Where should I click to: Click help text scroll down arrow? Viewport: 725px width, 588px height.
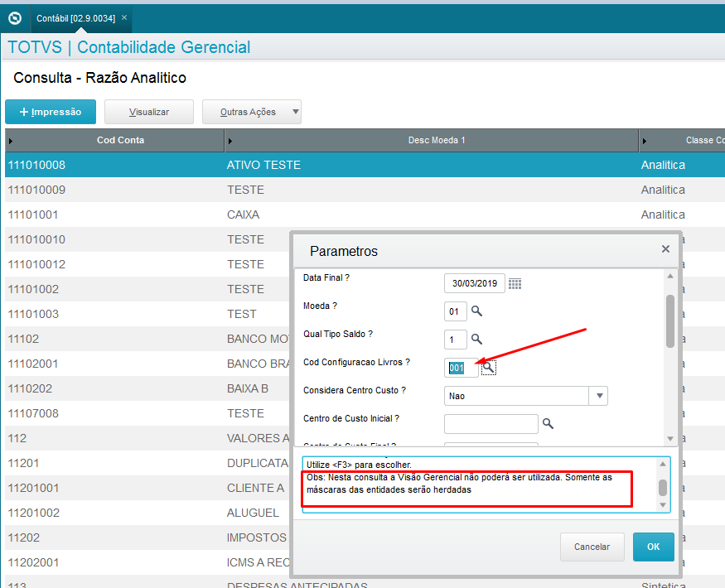pos(663,505)
